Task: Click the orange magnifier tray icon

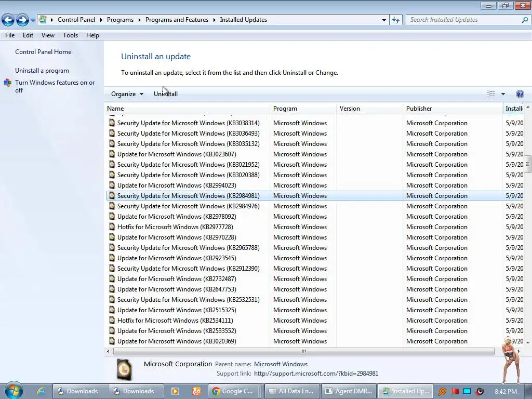Action: coord(442,392)
